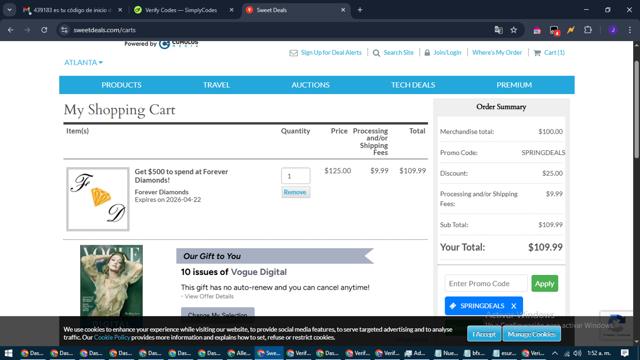The width and height of the screenshot is (640, 360).
Task: Open the Windows Start menu
Action: (x=8, y=353)
